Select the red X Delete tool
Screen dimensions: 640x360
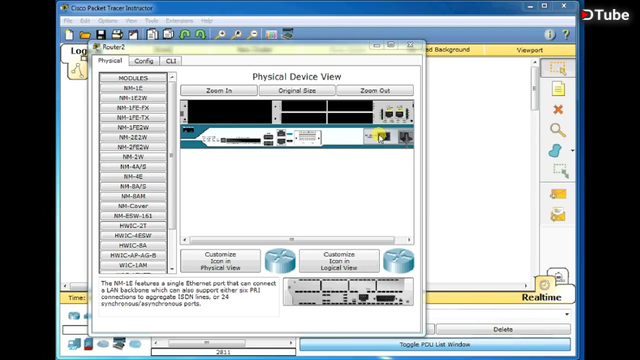[558, 109]
